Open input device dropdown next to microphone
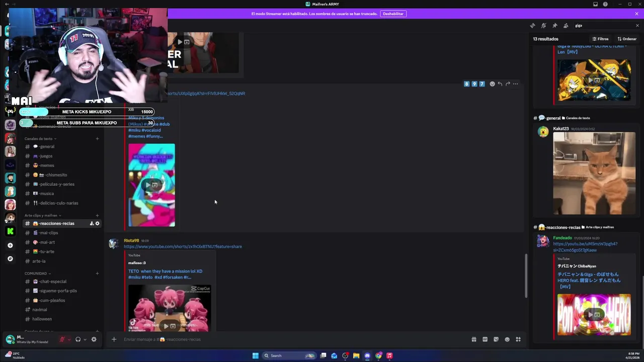 69,339
